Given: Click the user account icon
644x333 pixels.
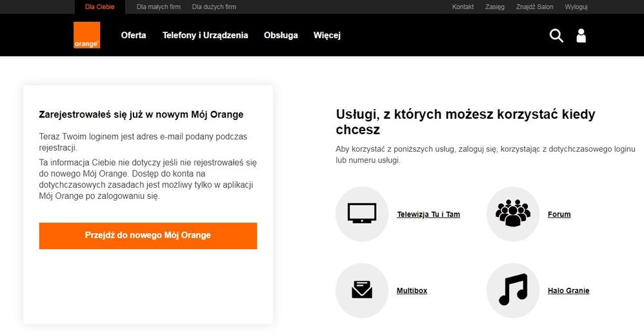Looking at the screenshot, I should [x=581, y=35].
